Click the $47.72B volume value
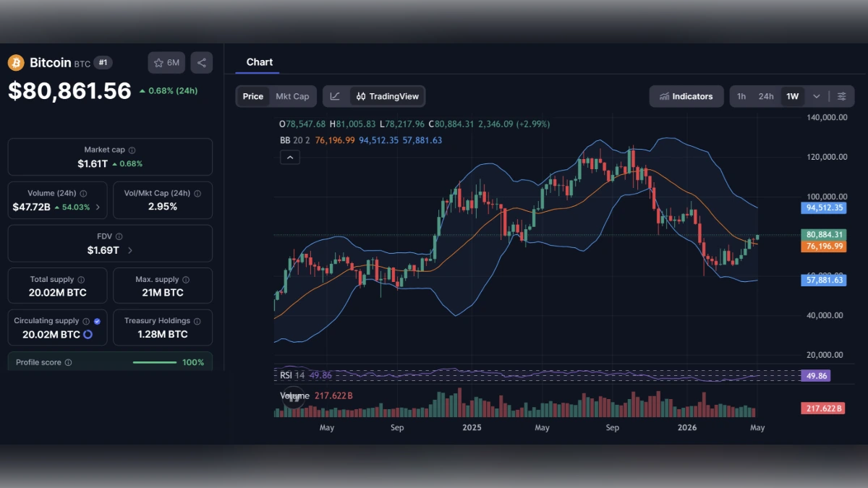 [31, 207]
